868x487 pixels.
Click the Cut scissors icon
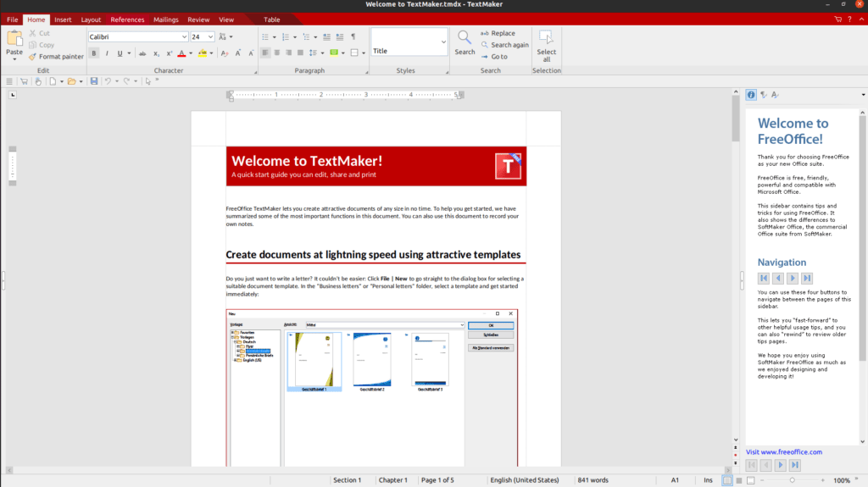pyautogui.click(x=33, y=33)
